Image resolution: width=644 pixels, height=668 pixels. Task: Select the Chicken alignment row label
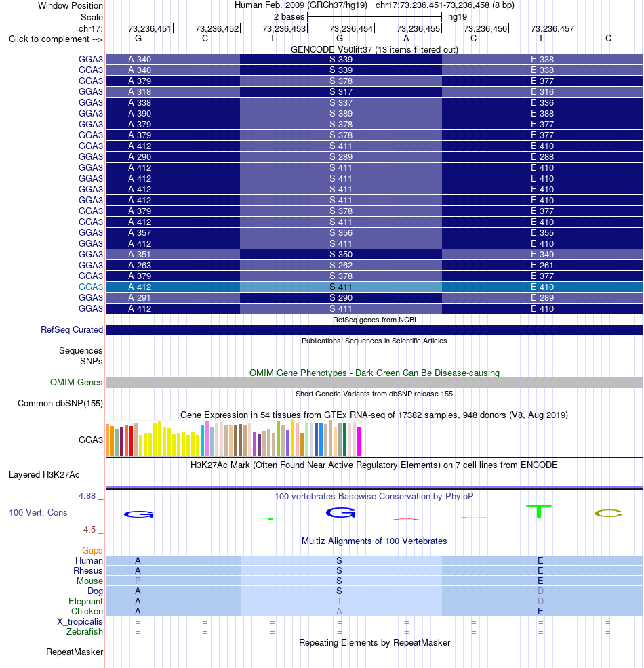87,611
